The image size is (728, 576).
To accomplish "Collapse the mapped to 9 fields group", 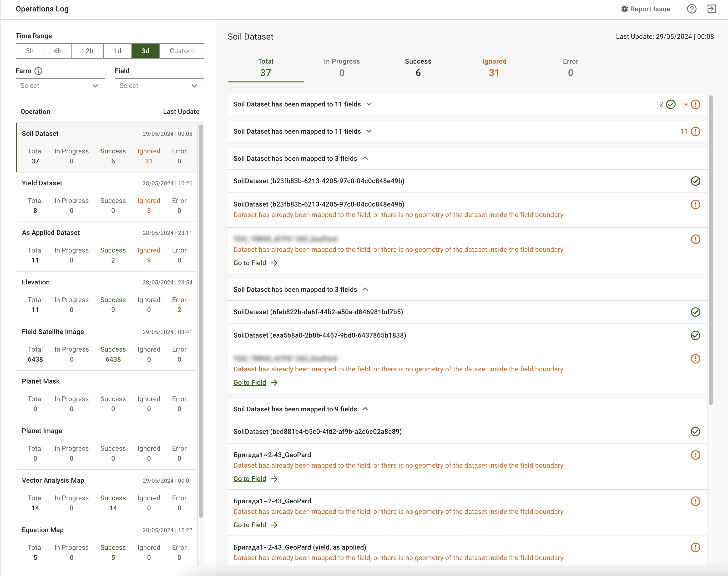I will (365, 409).
